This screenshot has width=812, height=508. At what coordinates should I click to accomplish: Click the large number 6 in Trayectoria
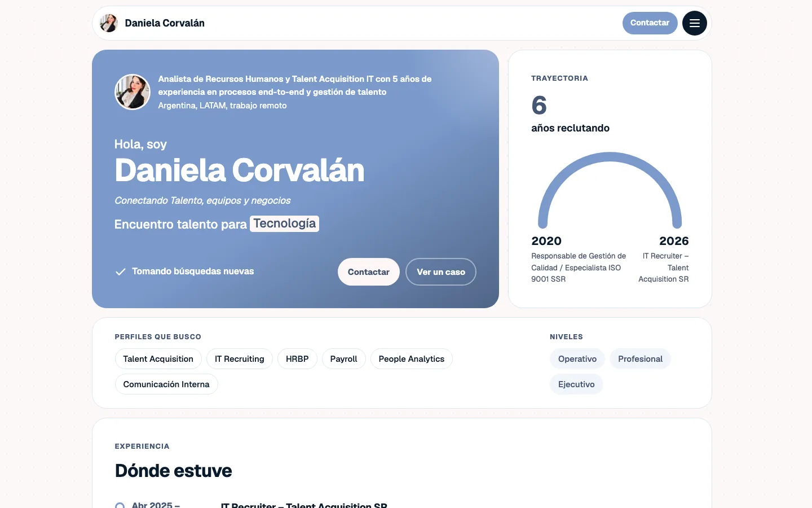click(539, 106)
